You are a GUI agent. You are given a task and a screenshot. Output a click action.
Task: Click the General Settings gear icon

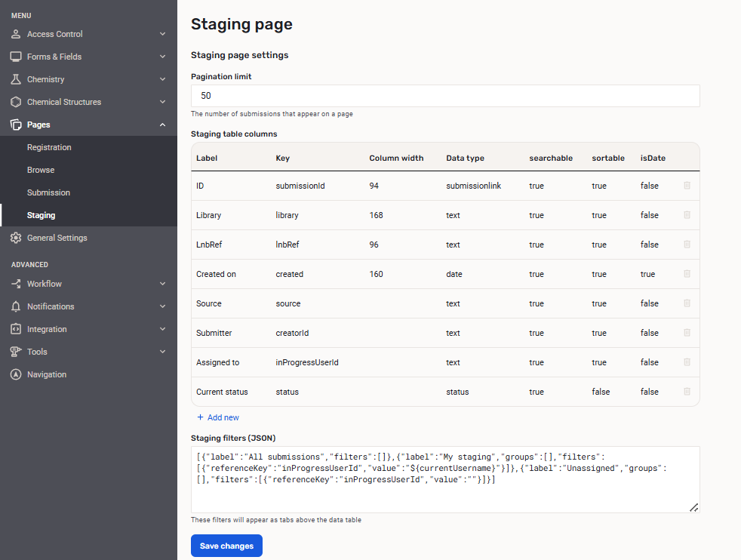pos(16,238)
